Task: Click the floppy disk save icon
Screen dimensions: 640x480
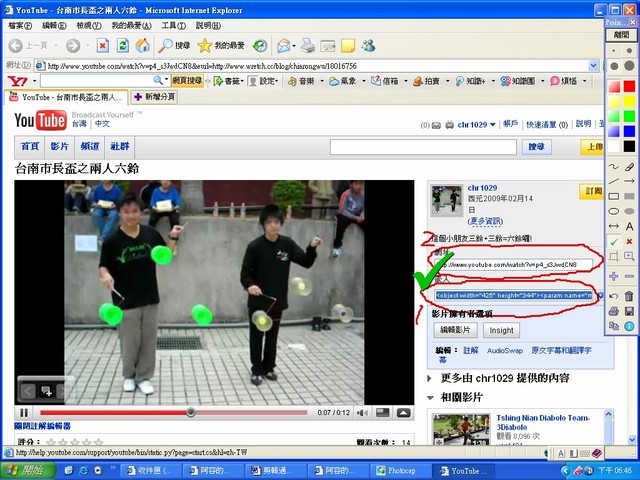Action: pyautogui.click(x=629, y=311)
